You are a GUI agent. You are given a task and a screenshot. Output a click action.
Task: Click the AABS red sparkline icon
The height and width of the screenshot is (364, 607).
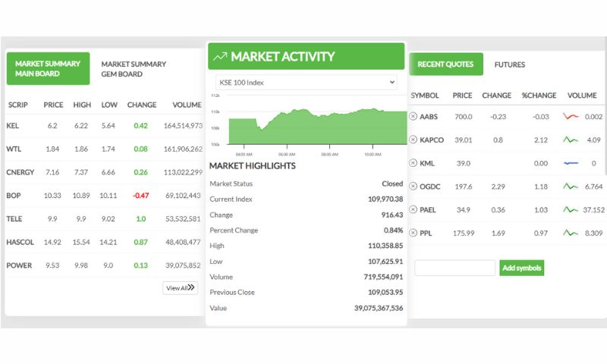(571, 116)
